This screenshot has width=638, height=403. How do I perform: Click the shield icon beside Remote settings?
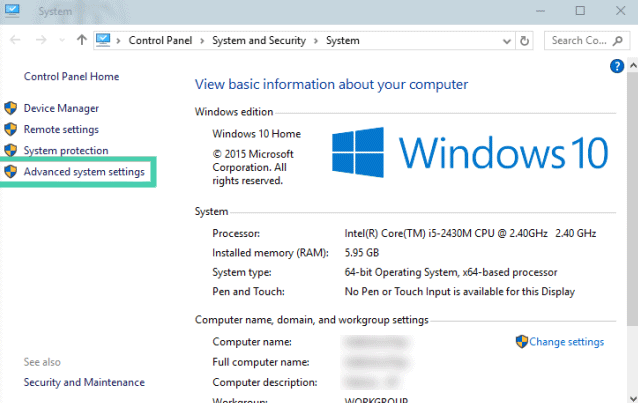[11, 129]
